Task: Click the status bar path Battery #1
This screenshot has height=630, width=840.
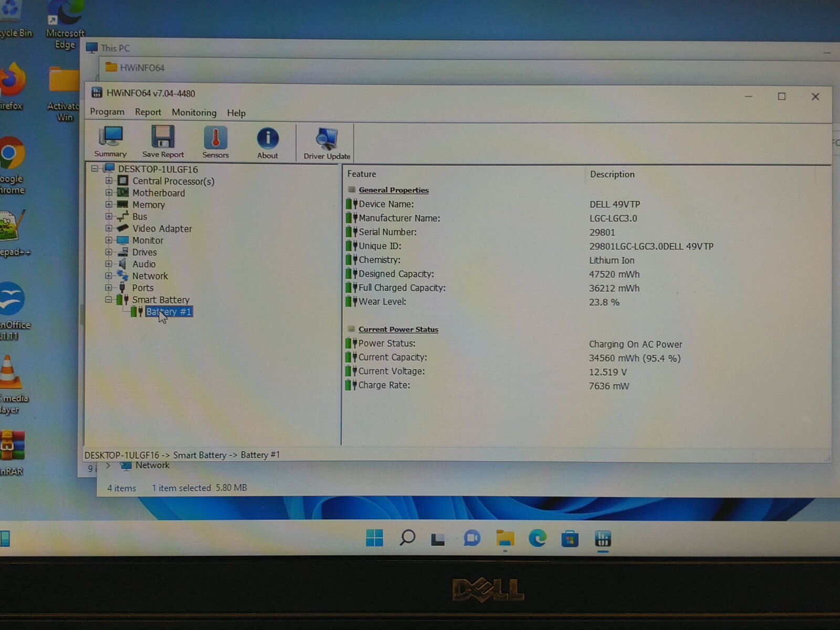Action: [260, 455]
